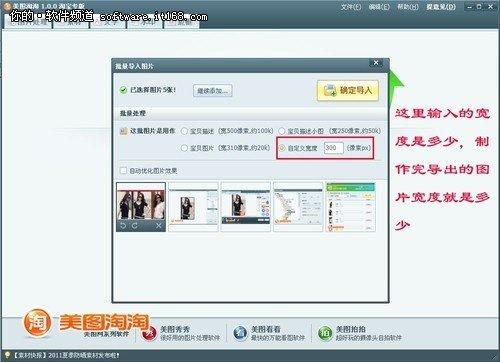Click the custom width input showing 300

(x=333, y=148)
